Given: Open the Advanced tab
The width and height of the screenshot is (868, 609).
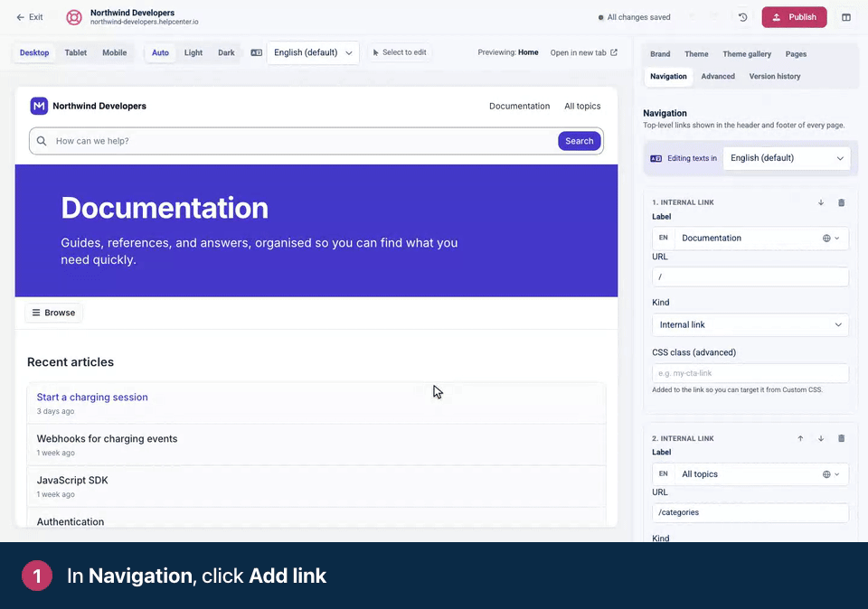Looking at the screenshot, I should point(718,76).
